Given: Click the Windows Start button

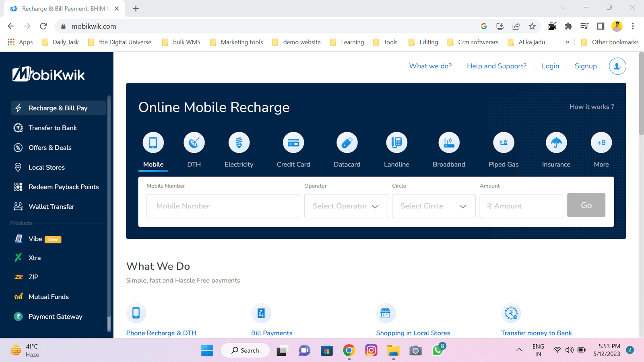Looking at the screenshot, I should (x=207, y=350).
